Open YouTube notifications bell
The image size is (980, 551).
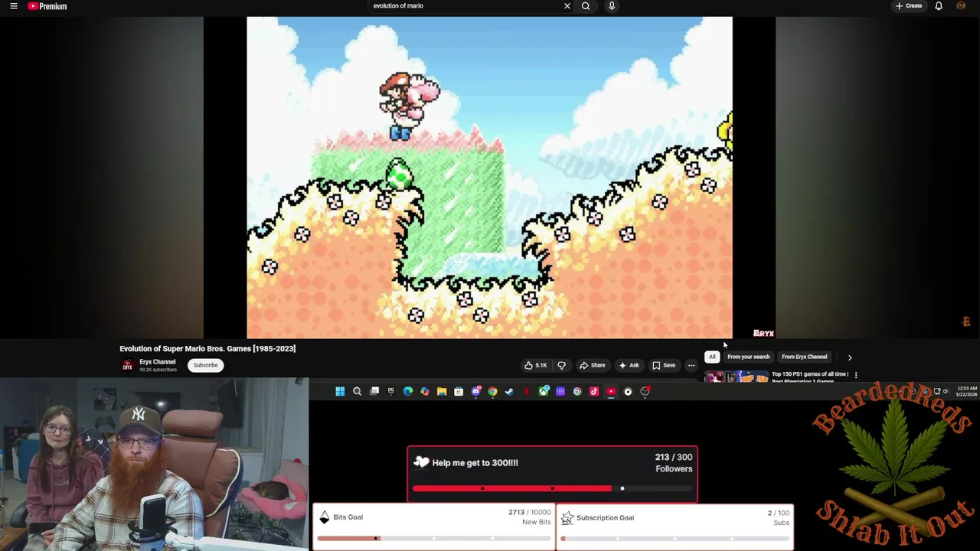point(939,6)
